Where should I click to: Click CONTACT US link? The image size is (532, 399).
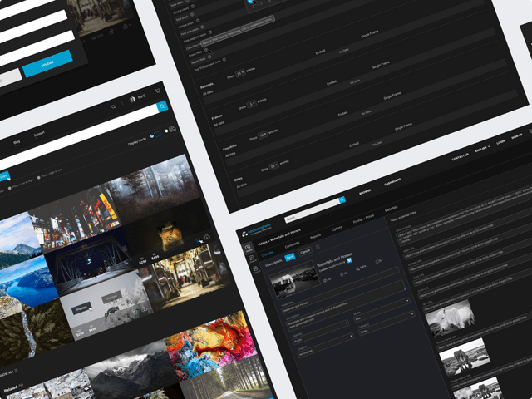pyautogui.click(x=460, y=157)
